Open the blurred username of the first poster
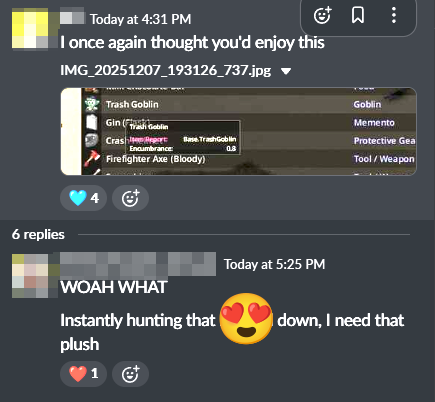Viewport: 435px width, 402px height. point(72,17)
